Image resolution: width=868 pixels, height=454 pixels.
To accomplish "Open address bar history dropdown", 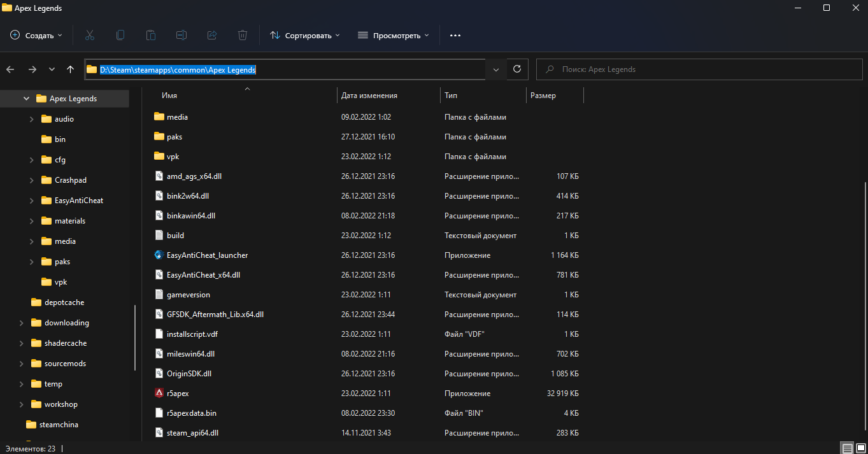I will pos(496,69).
